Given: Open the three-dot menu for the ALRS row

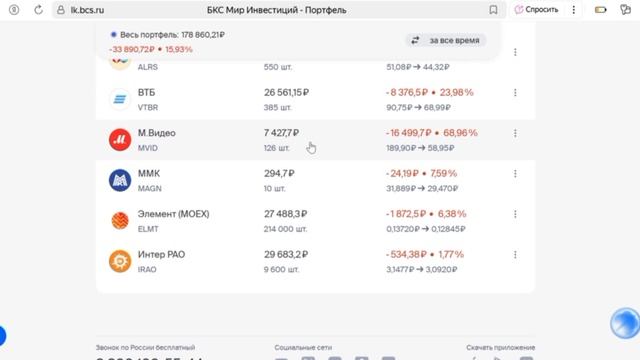Looking at the screenshot, I should coord(515,52).
